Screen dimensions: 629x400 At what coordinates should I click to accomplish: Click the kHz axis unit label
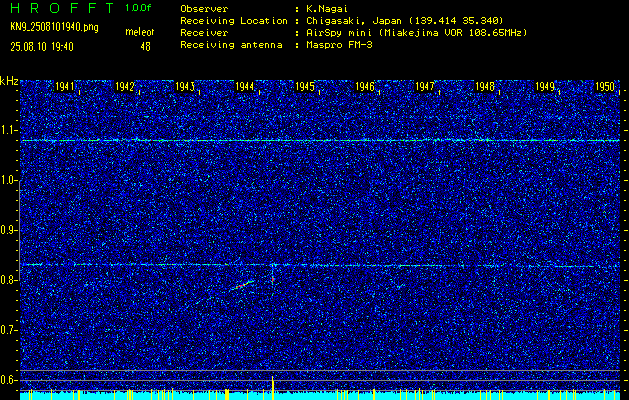(x=9, y=81)
